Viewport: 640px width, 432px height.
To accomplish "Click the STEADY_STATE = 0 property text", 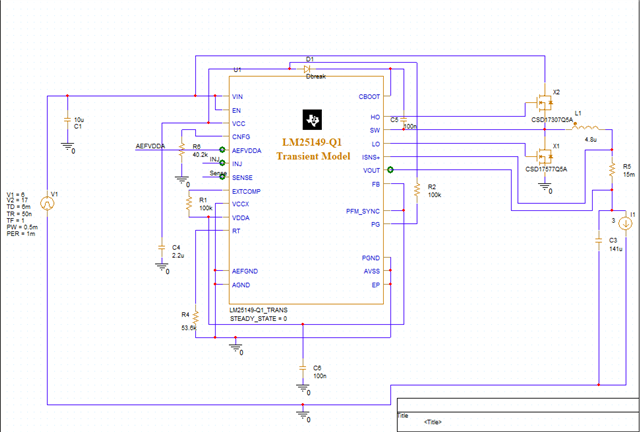I will click(258, 319).
